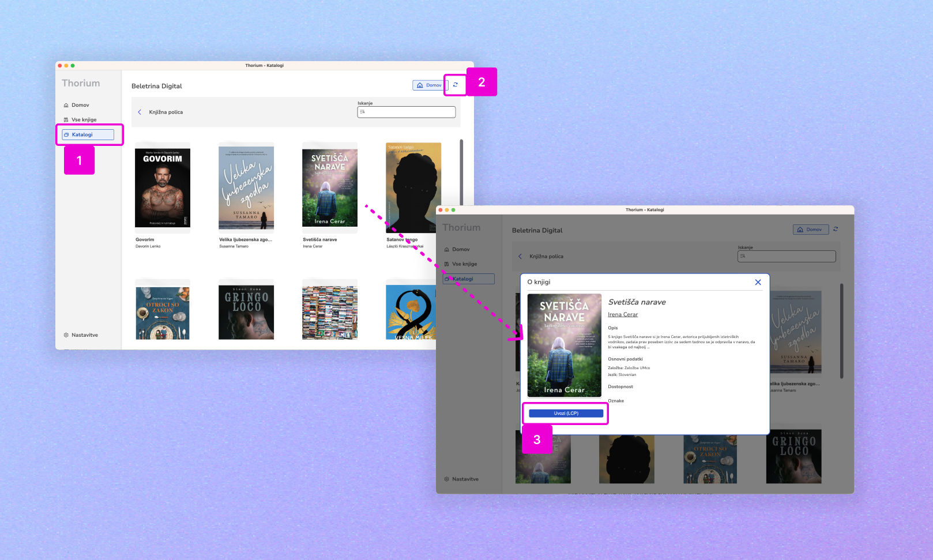
Task: Click the Knjižna polica label in background window
Action: click(166, 112)
